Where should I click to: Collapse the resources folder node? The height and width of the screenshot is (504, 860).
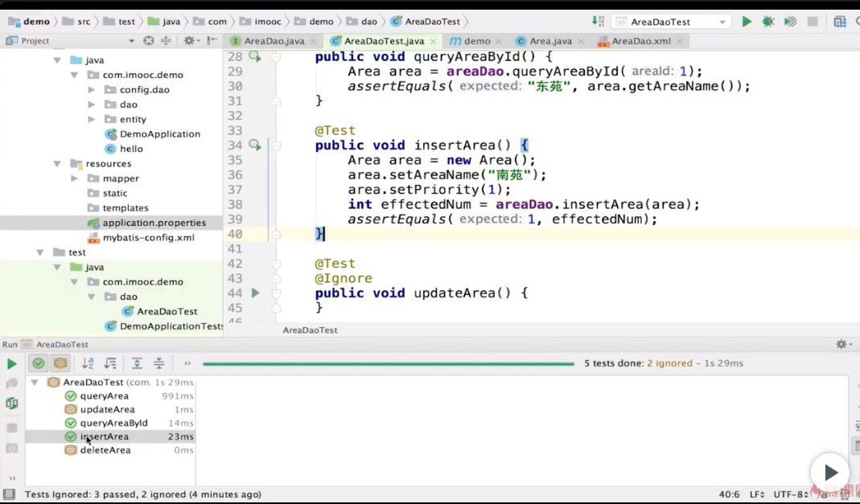tap(57, 164)
